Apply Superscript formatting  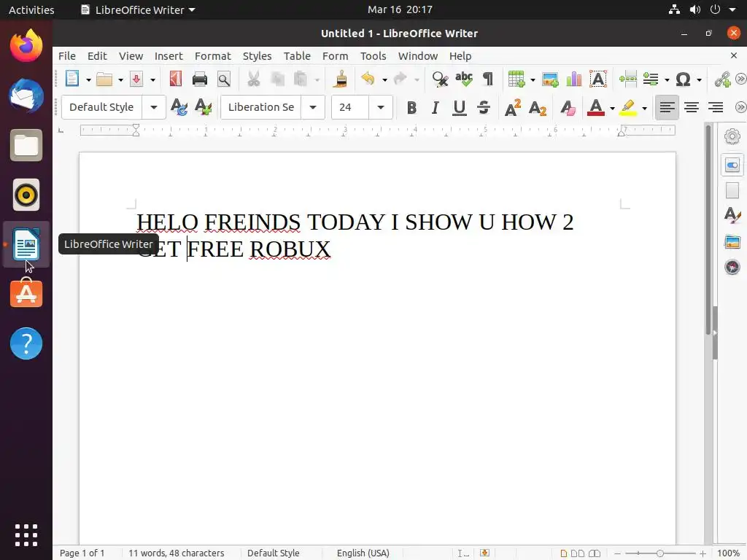513,108
